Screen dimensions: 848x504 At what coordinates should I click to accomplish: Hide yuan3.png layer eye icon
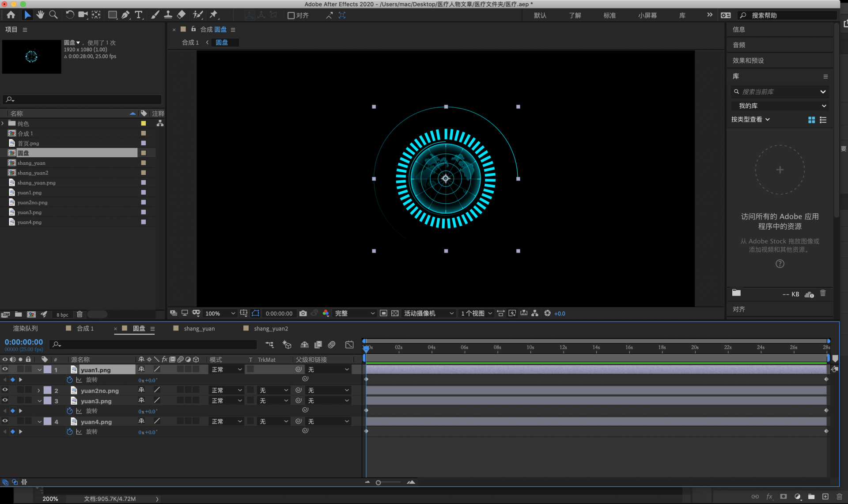tap(5, 401)
